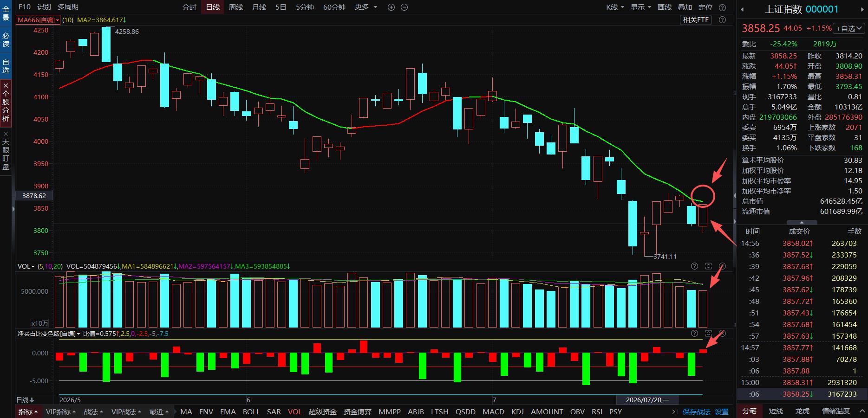This screenshot has height=418, width=868.
Task: Toggle 叠加 overlay option
Action: click(685, 7)
